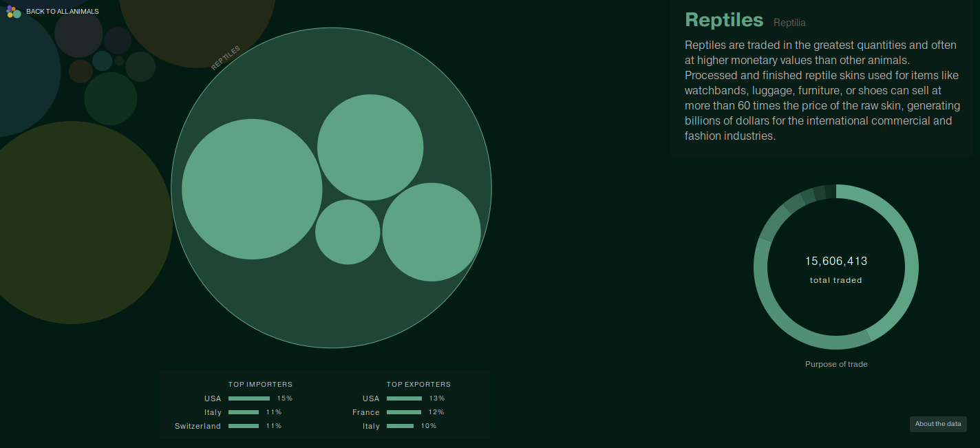Click the 'total traded' label
Screen dimensions: 980x448
point(836,280)
